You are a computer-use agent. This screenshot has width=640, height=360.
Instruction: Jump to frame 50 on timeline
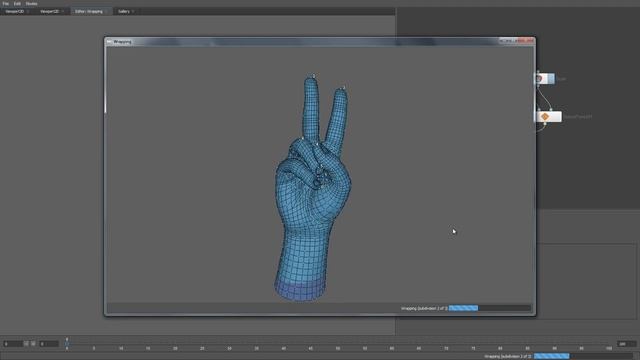click(x=338, y=348)
